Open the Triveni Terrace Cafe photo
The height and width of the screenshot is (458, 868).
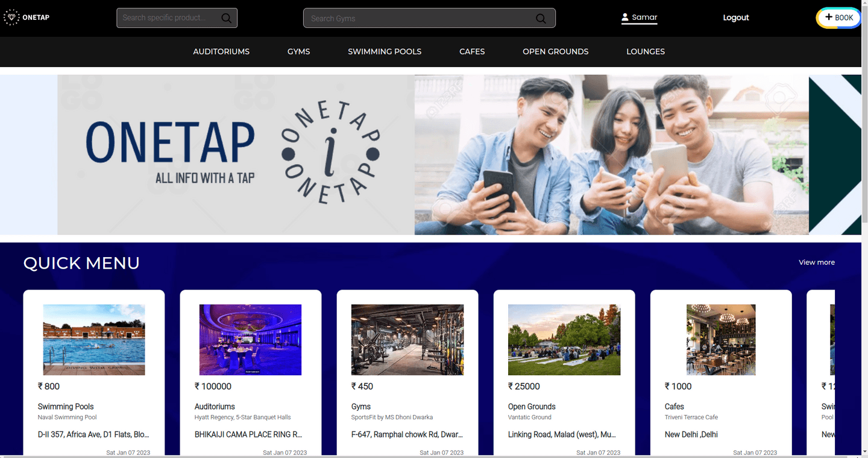[x=721, y=340]
